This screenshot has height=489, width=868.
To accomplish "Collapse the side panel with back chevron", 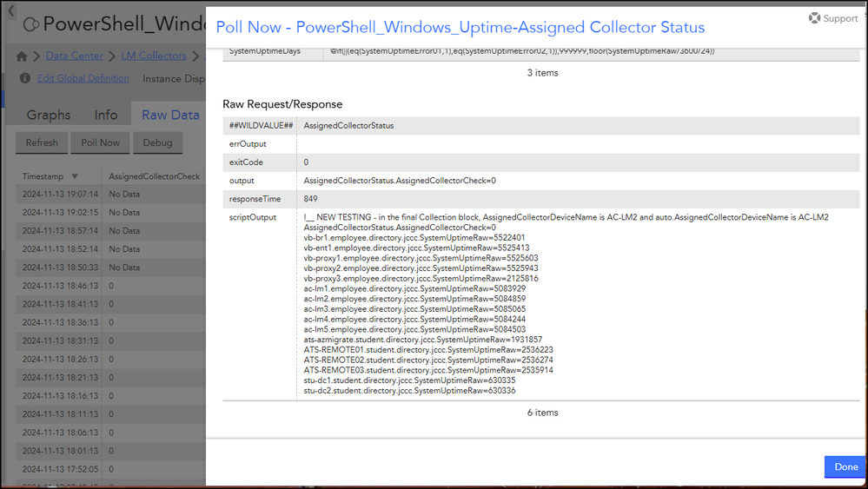I will click(10, 11).
